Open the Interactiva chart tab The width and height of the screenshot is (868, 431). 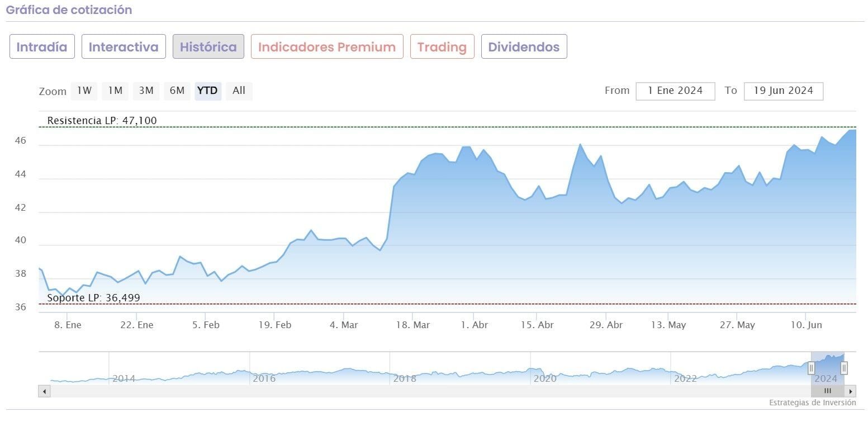pyautogui.click(x=124, y=47)
